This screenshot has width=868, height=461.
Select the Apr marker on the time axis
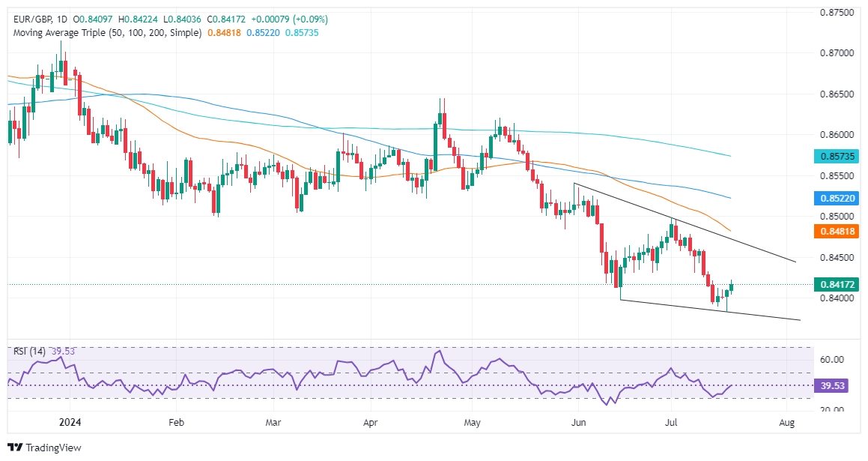point(370,423)
